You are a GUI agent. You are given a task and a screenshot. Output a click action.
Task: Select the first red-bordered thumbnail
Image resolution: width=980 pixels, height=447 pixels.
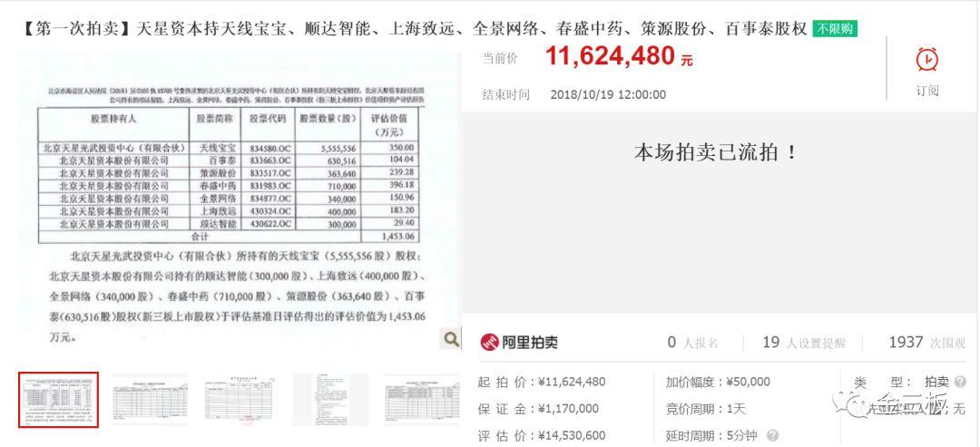coord(58,400)
